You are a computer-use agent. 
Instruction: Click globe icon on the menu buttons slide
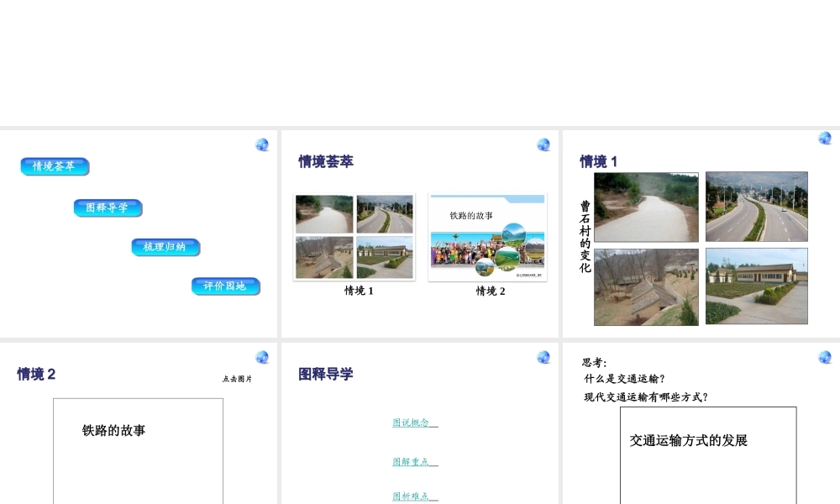coord(262,144)
